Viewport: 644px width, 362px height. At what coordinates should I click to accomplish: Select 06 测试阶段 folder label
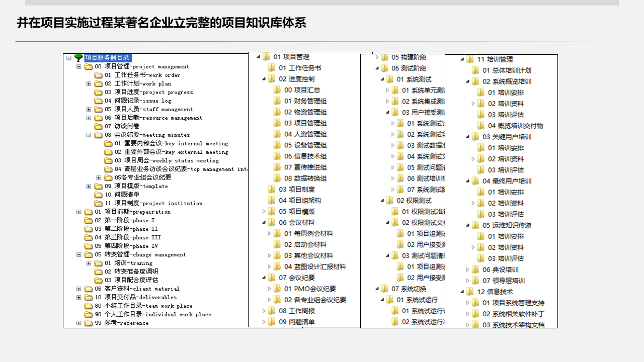pos(409,68)
